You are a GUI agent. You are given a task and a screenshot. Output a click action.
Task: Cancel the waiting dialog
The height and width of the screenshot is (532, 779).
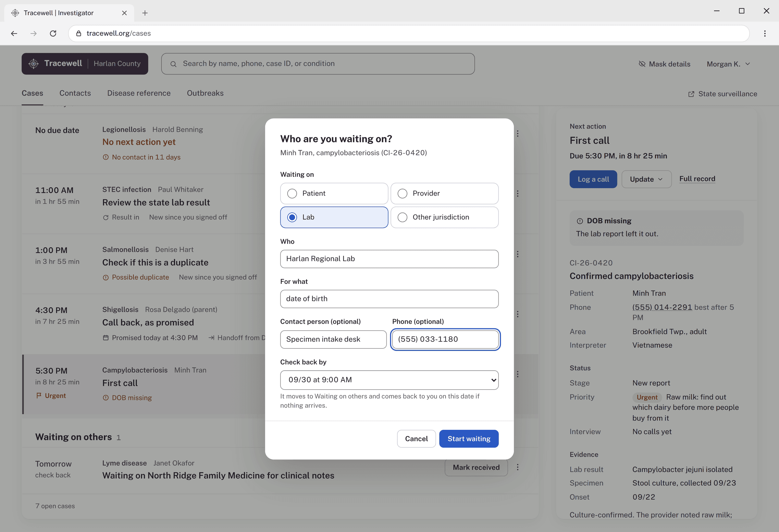click(416, 439)
